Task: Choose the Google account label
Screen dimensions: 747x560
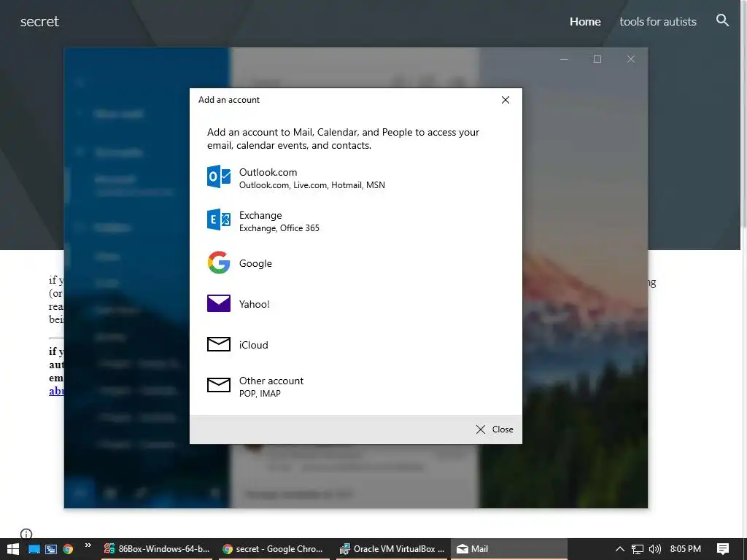Action: [255, 263]
